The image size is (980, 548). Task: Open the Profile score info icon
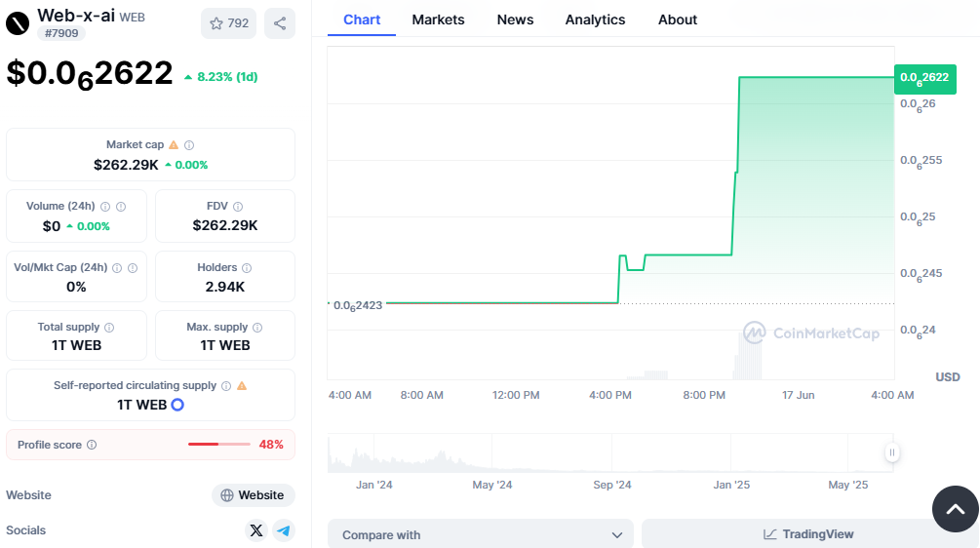[92, 445]
